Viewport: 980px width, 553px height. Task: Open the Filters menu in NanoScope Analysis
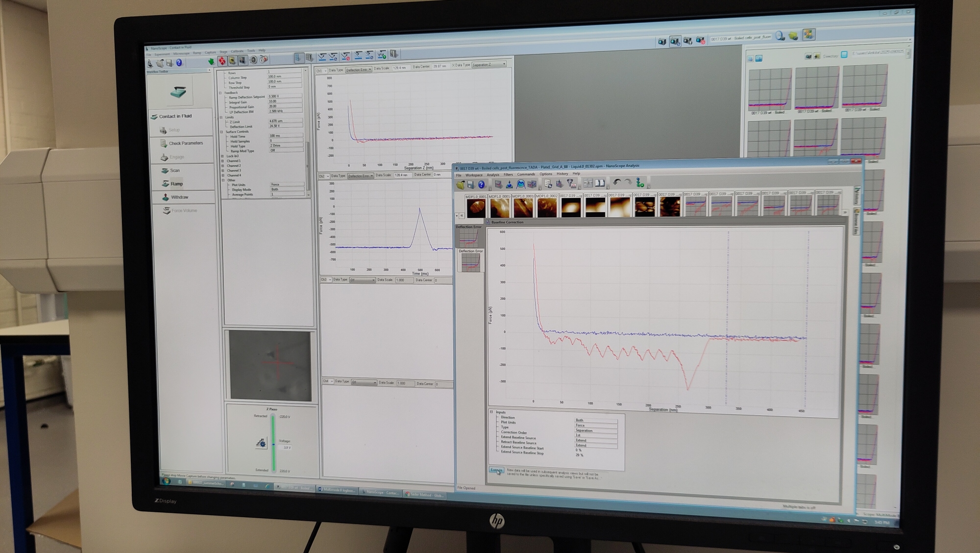(508, 175)
